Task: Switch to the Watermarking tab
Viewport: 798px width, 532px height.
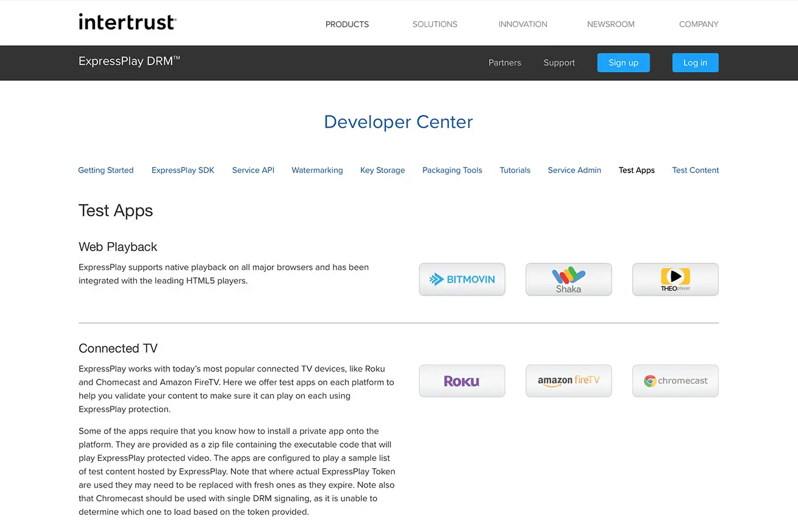Action: (x=317, y=170)
